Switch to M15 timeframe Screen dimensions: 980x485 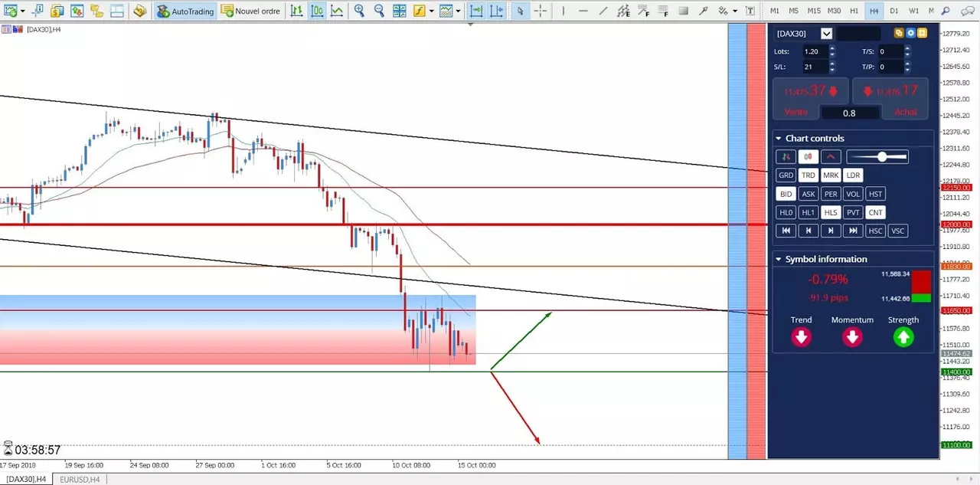click(x=814, y=11)
